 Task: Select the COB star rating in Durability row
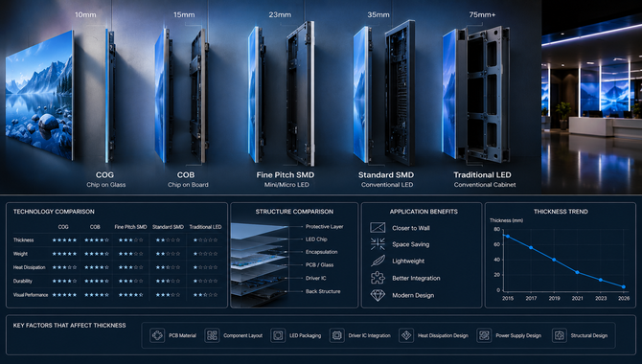point(97,281)
